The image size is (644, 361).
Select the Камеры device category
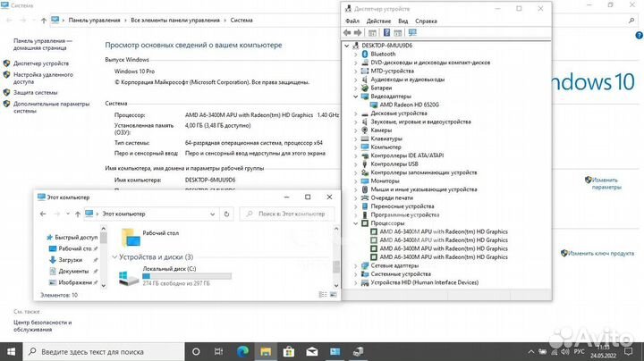point(381,130)
